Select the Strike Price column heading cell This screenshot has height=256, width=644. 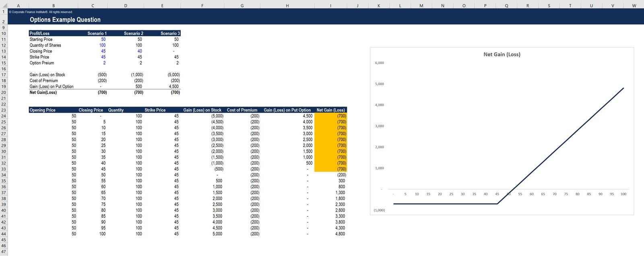tap(155, 110)
